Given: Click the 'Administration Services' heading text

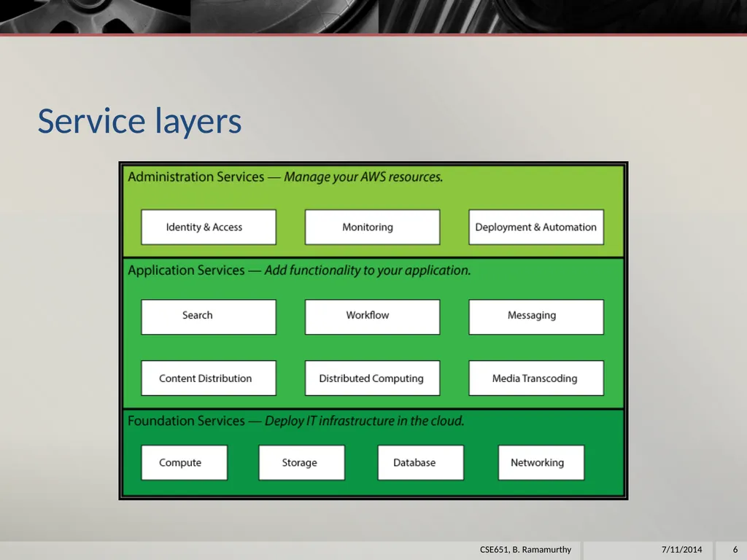Looking at the screenshot, I should (x=196, y=176).
